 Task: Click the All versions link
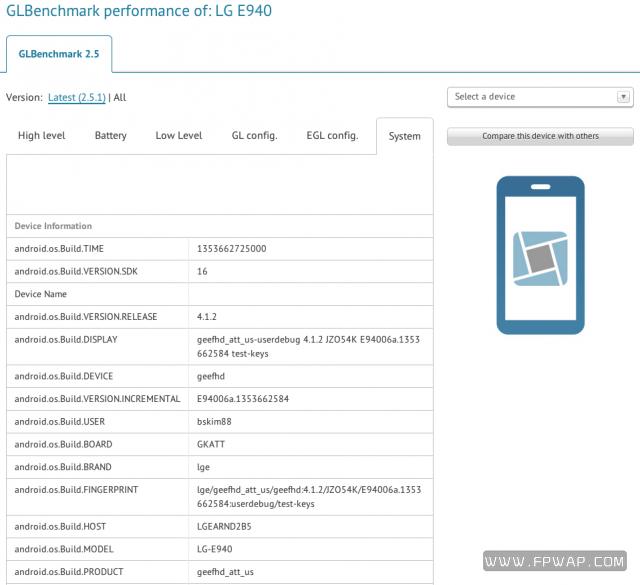(x=120, y=98)
